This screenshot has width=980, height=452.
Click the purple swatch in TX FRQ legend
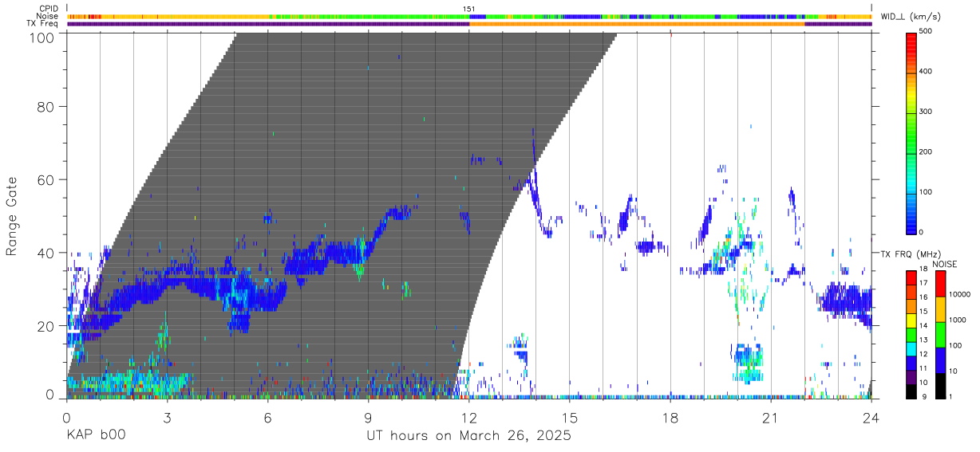click(911, 377)
